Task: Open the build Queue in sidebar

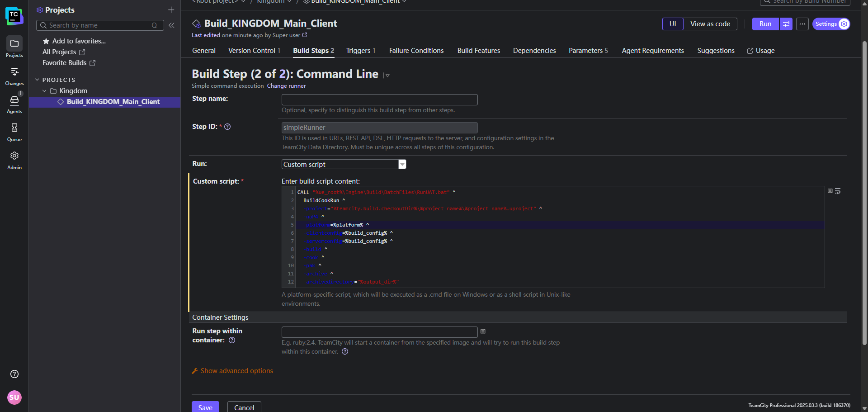Action: [x=14, y=132]
